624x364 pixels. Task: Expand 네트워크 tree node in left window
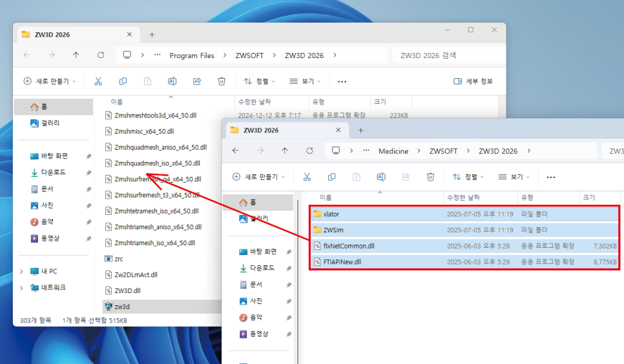click(x=21, y=288)
